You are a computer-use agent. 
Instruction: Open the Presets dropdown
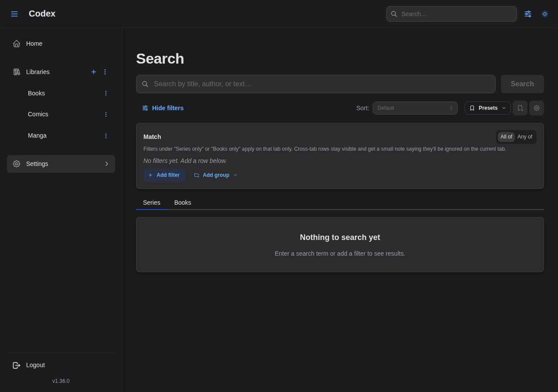(488, 108)
